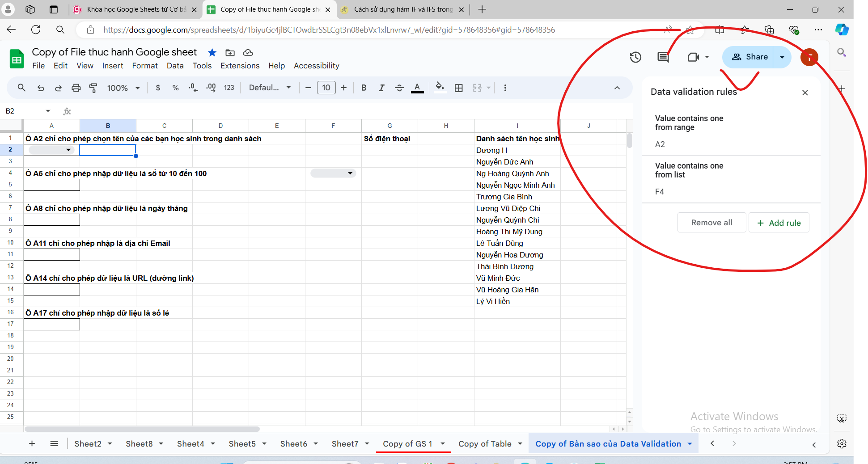Star this spreadsheet document
Viewport: 868px width, 464px height.
(x=212, y=53)
